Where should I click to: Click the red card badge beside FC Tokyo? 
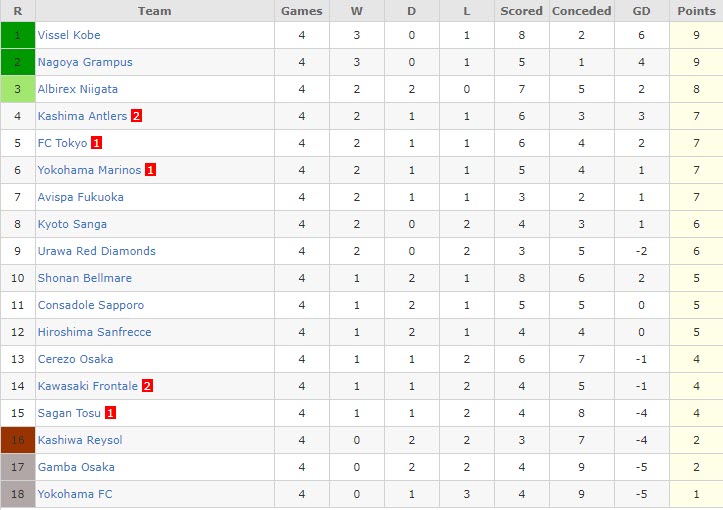tap(96, 143)
